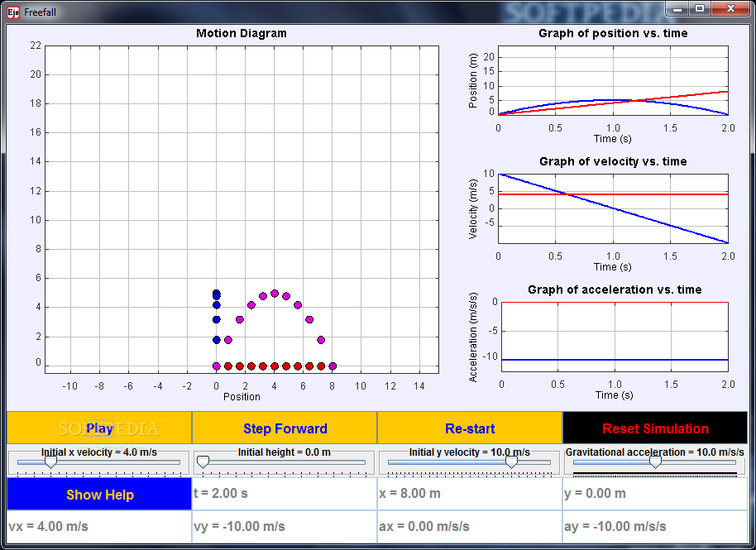Click the magenta dot at the trajectory peak
756x550 pixels.
pos(275,293)
